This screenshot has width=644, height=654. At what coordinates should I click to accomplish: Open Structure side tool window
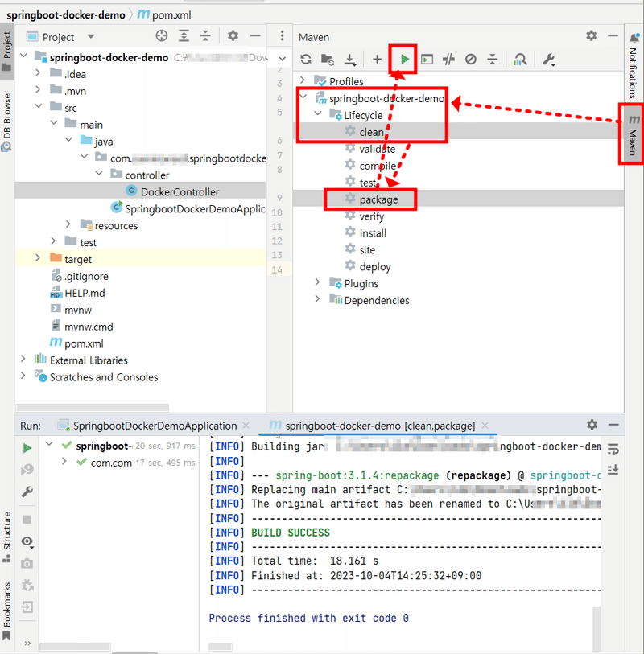(x=6, y=537)
